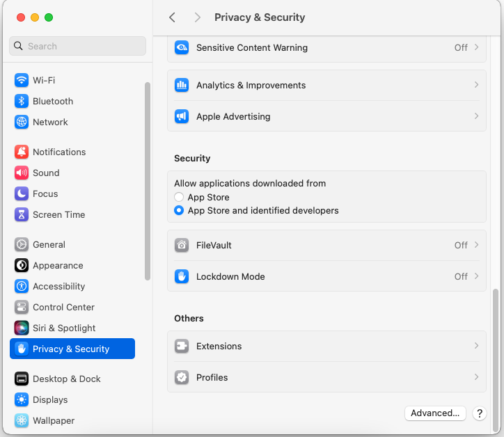Click the Advanced… button
This screenshot has height=437, width=504.
click(434, 413)
